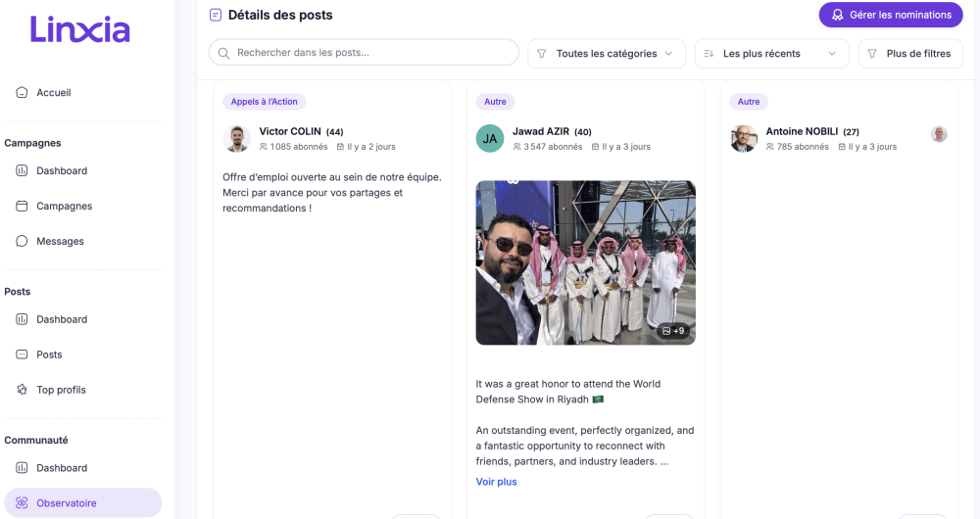Click Victor COLIN's post text
Image resolution: width=980 pixels, height=519 pixels.
(332, 192)
